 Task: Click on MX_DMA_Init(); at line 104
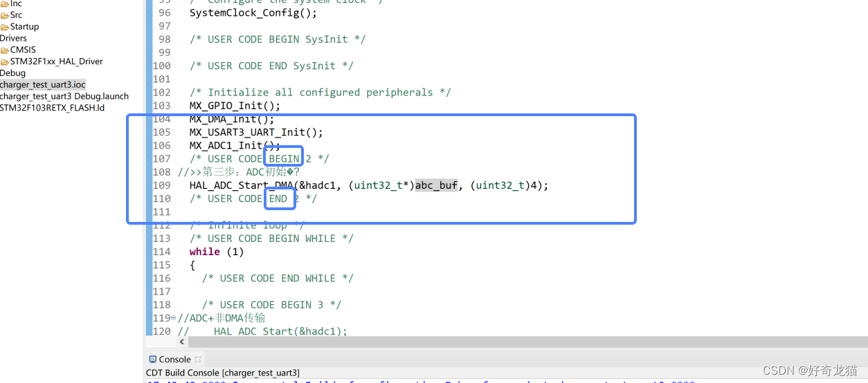(232, 119)
